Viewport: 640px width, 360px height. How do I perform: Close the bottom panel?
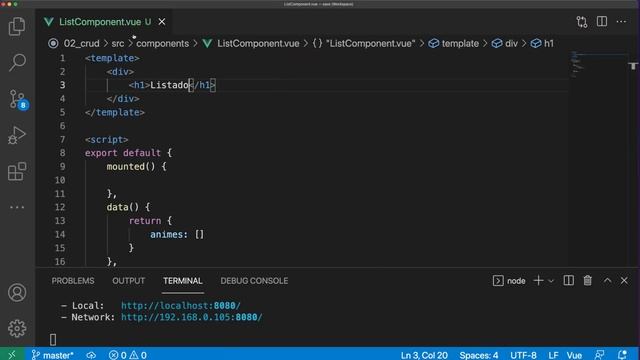tap(624, 280)
